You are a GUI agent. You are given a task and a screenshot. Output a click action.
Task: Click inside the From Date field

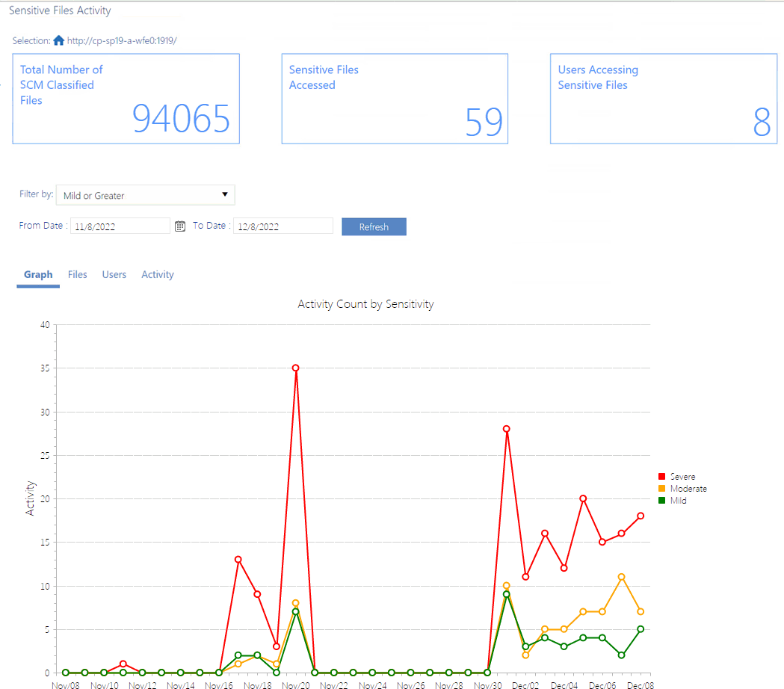120,225
